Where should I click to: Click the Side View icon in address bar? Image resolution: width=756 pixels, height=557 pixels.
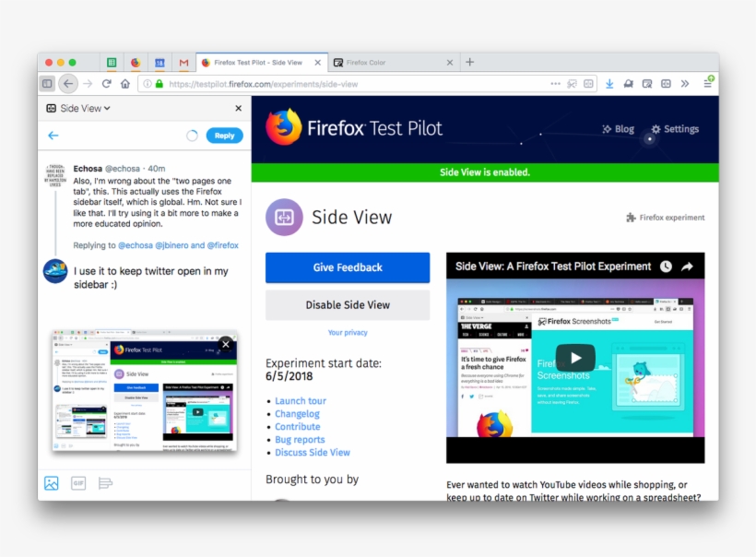pyautogui.click(x=588, y=83)
